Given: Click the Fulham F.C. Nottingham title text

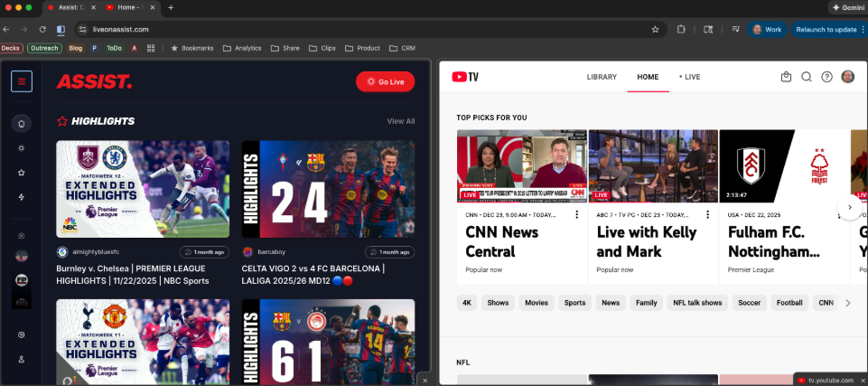Looking at the screenshot, I should pyautogui.click(x=773, y=242).
